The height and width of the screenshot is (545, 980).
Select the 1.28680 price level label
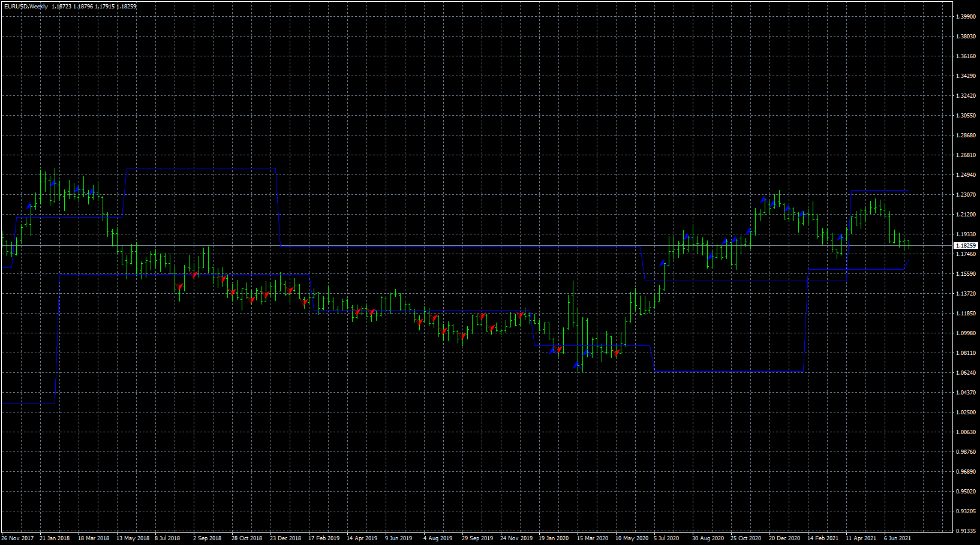(x=966, y=136)
